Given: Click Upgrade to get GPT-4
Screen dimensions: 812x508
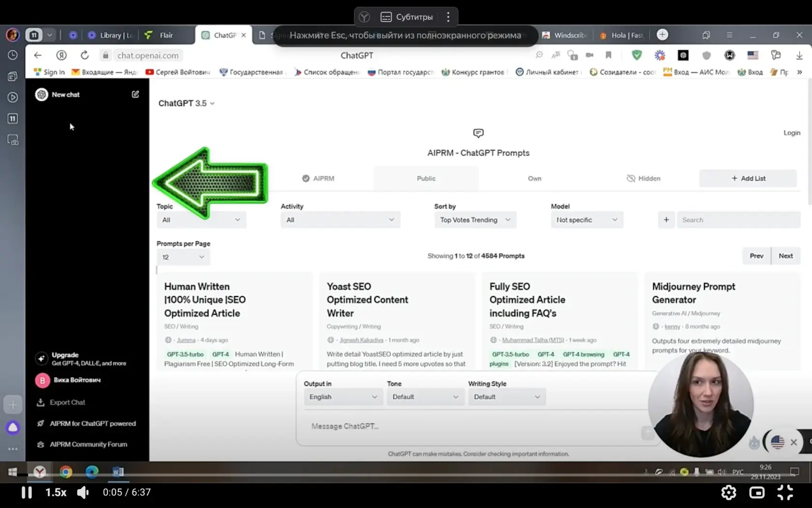Looking at the screenshot, I should [x=81, y=359].
